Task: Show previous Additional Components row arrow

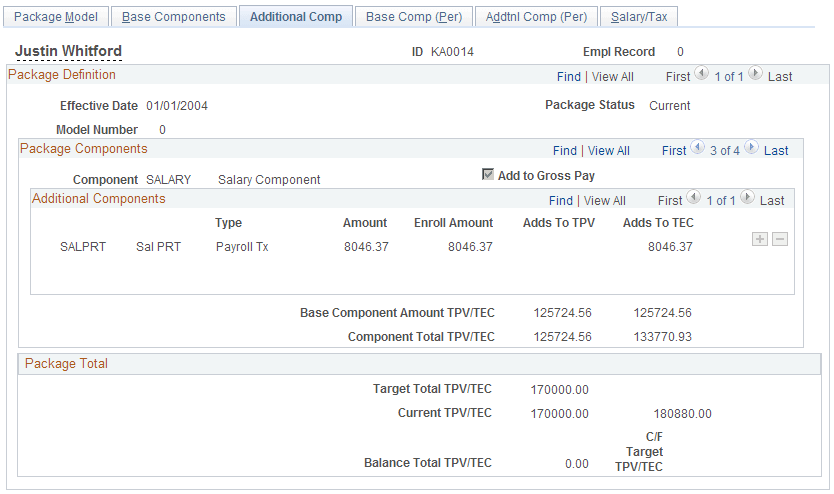Action: pos(694,197)
